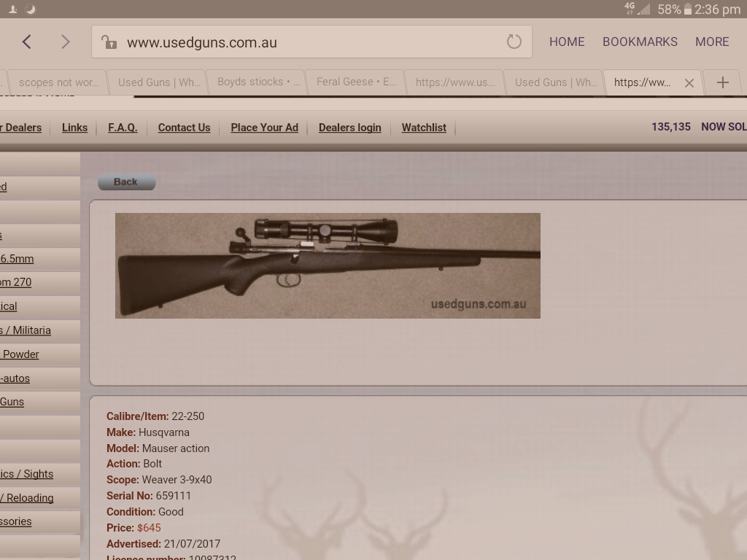Tap the address bar URL field
The height and width of the screenshot is (560, 747).
click(x=306, y=42)
